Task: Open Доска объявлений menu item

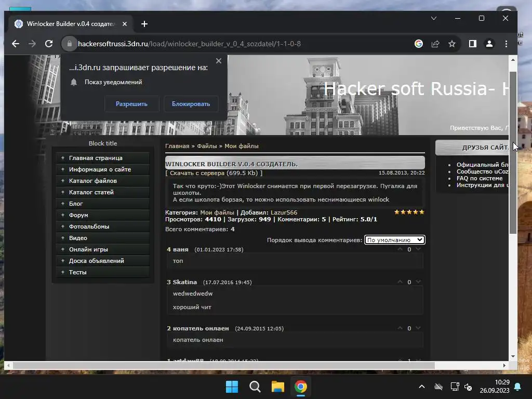Action: (x=103, y=261)
